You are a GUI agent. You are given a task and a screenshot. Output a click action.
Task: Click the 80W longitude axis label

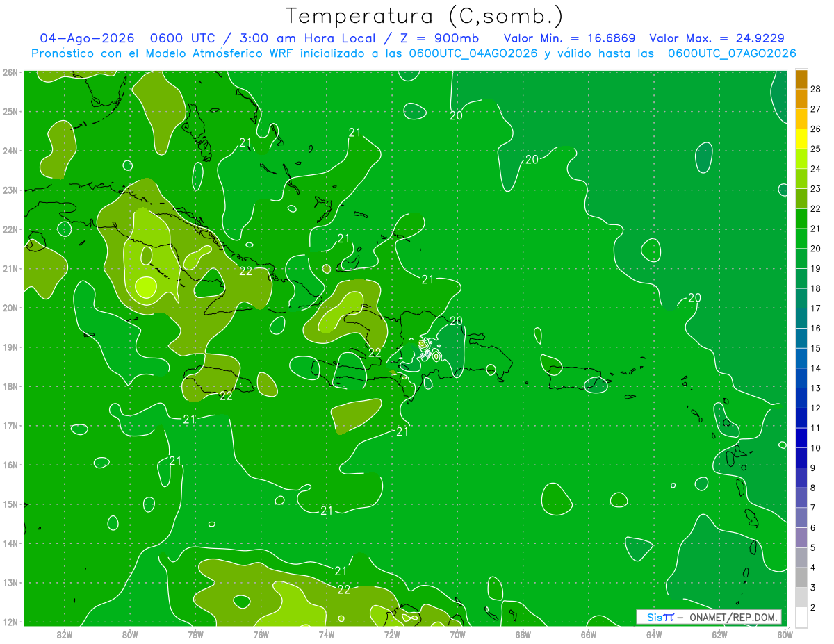[130, 634]
